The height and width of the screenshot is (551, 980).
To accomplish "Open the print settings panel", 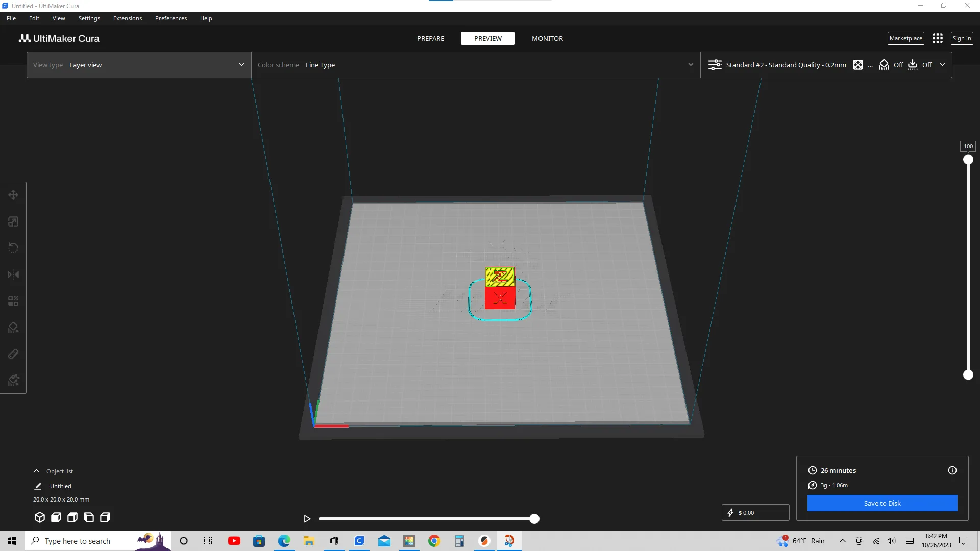I will (x=786, y=65).
